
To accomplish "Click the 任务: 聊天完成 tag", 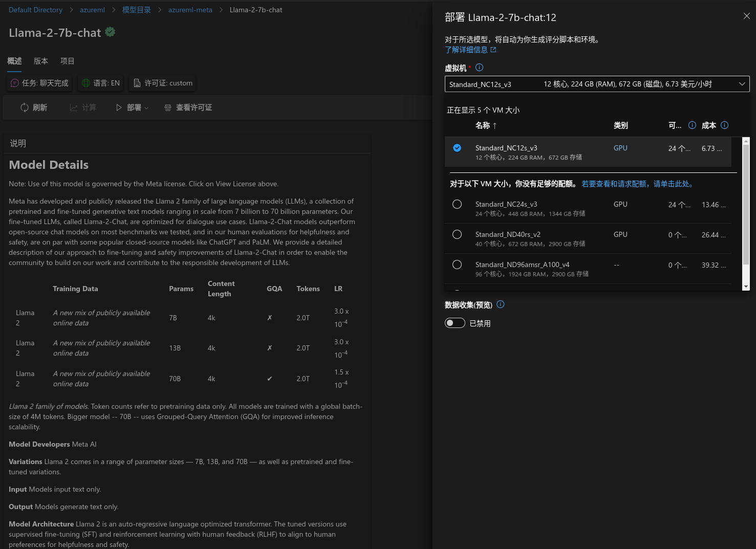I will [39, 83].
